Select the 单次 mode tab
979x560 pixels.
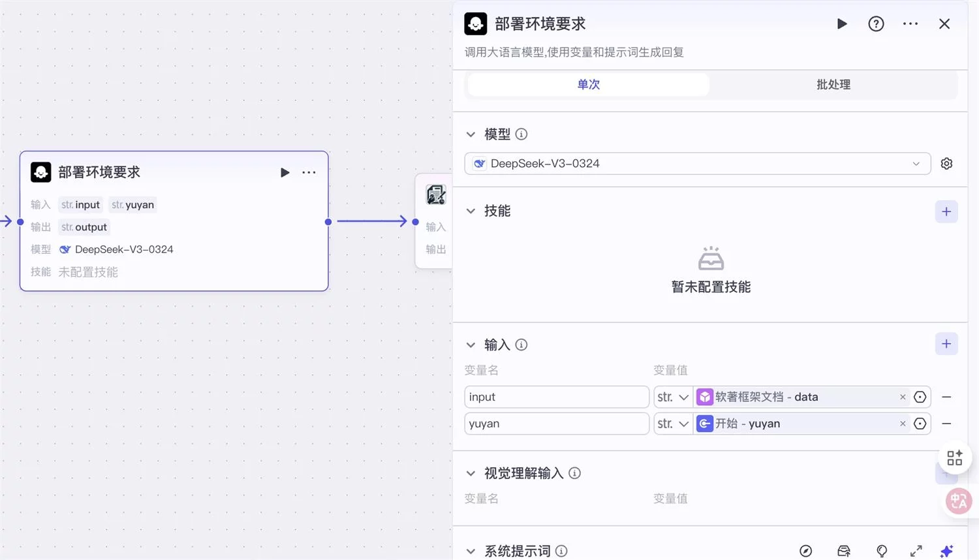tap(587, 84)
